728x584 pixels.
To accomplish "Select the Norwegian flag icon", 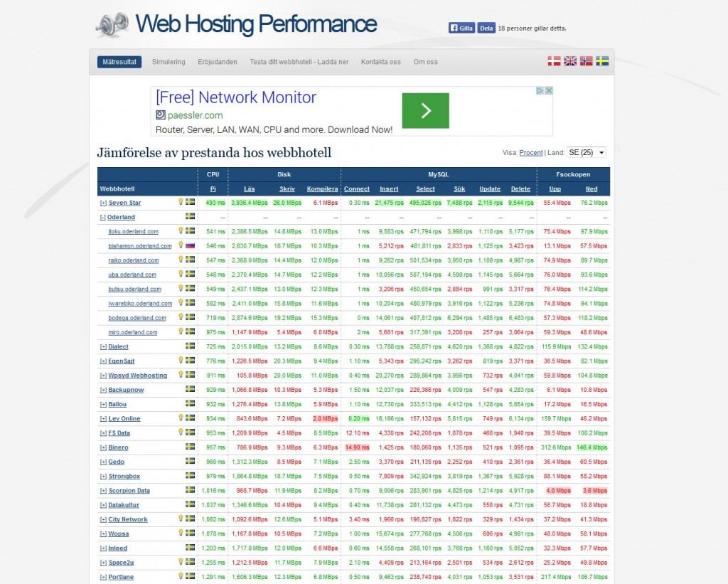I will pyautogui.click(x=586, y=61).
